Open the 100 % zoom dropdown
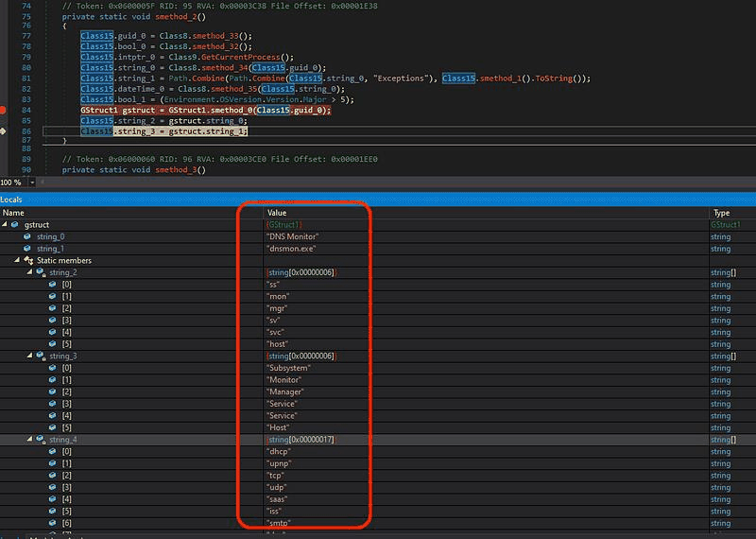Viewport: 756px width, 539px height. click(32, 183)
